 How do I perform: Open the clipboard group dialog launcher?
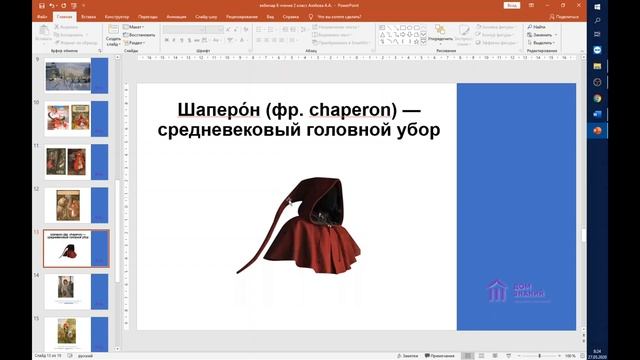tap(100, 51)
